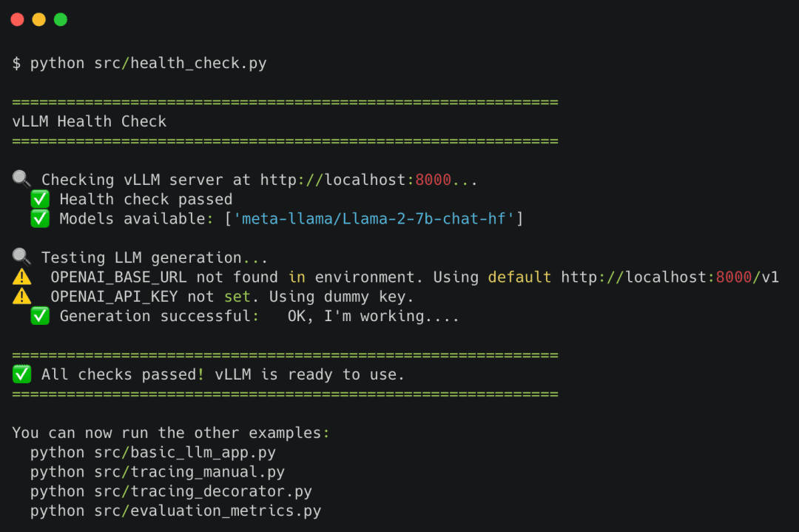Click the line python src/evaluation_metrics.py

click(176, 511)
